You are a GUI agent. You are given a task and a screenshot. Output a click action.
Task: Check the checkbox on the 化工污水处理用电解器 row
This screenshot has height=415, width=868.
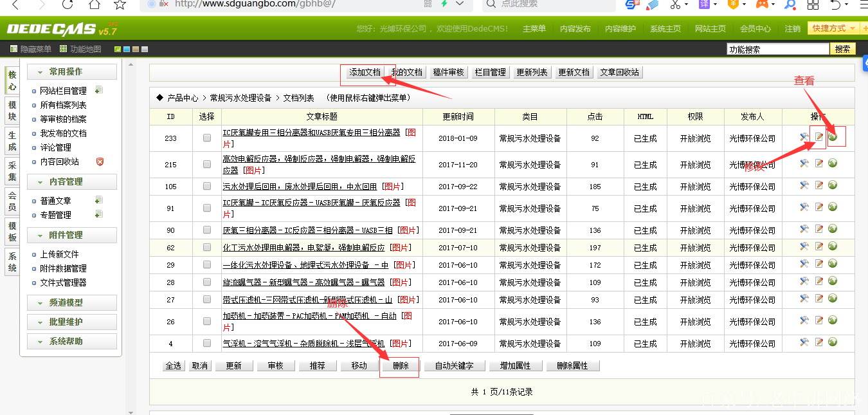[206, 247]
